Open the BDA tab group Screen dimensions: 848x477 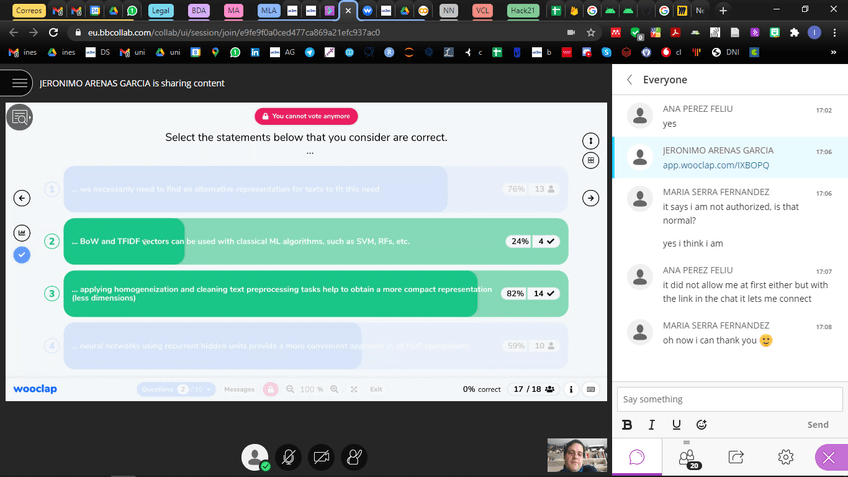[198, 10]
